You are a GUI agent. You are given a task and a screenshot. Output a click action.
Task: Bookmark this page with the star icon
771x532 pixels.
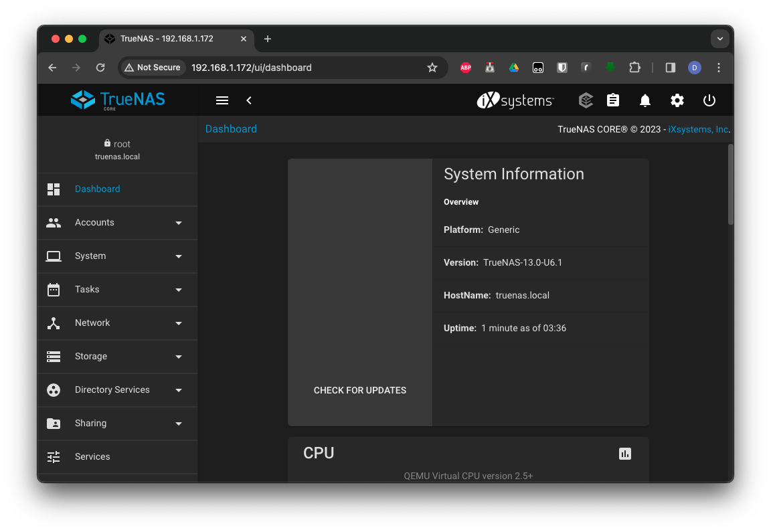coord(432,68)
